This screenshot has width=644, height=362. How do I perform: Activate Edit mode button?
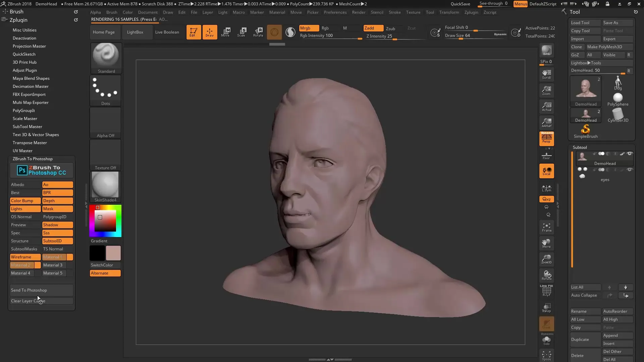pyautogui.click(x=194, y=32)
